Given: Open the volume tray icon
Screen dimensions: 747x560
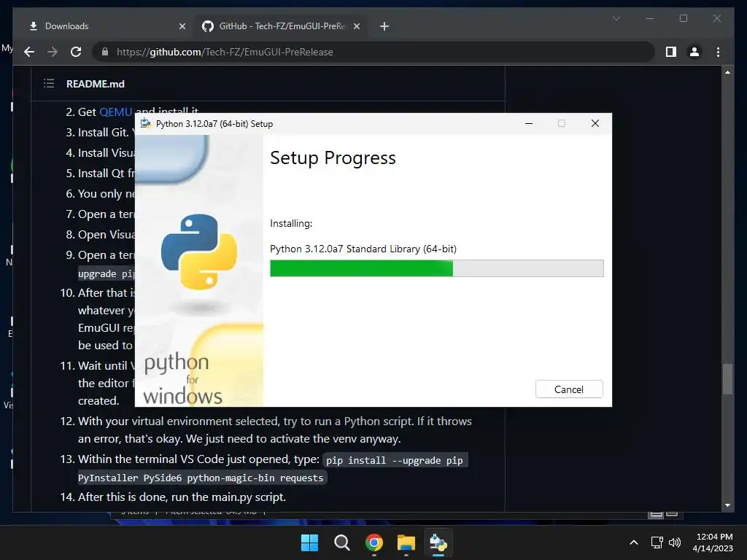Looking at the screenshot, I should coord(675,542).
